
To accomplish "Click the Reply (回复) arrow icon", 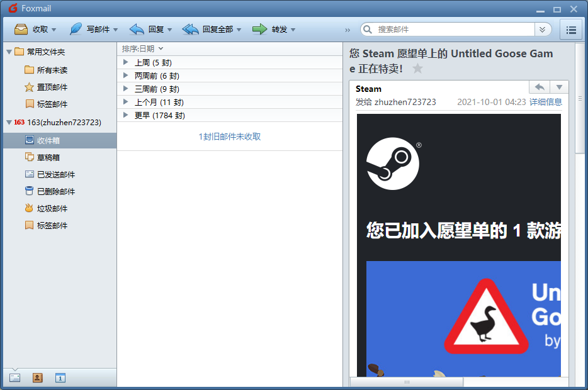I will pos(137,29).
